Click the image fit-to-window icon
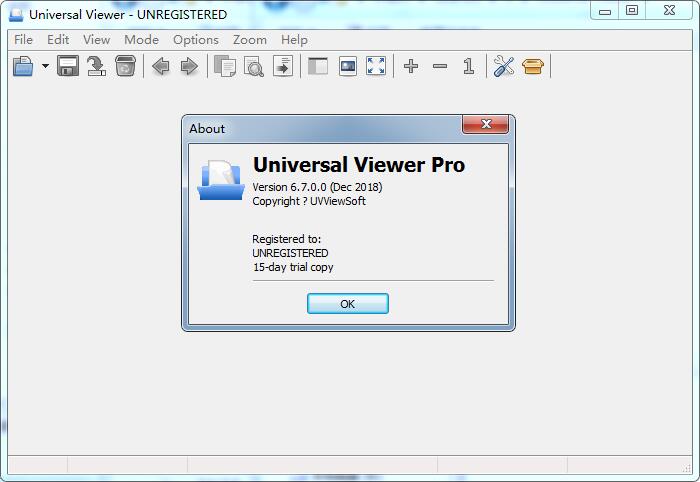This screenshot has height=482, width=700. tap(348, 66)
